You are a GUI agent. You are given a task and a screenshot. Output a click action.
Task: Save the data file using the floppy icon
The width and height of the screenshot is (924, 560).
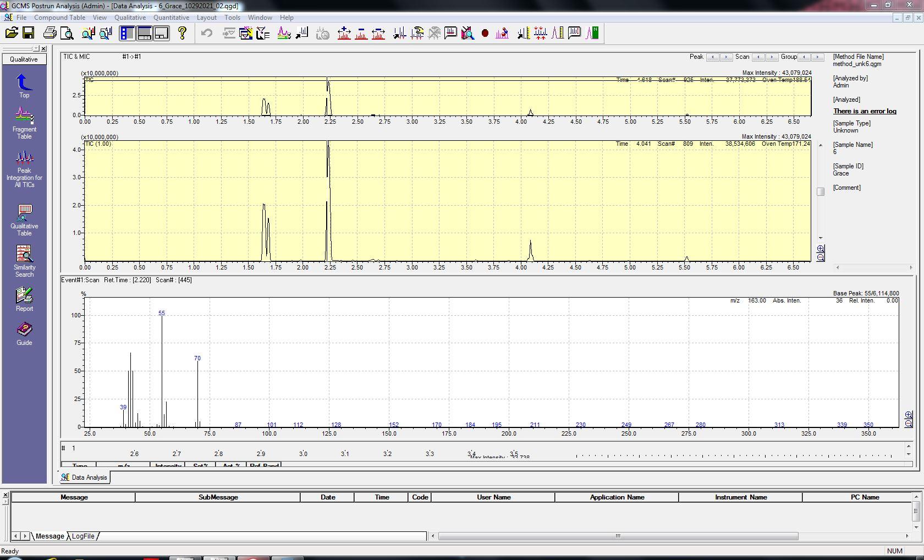(29, 33)
